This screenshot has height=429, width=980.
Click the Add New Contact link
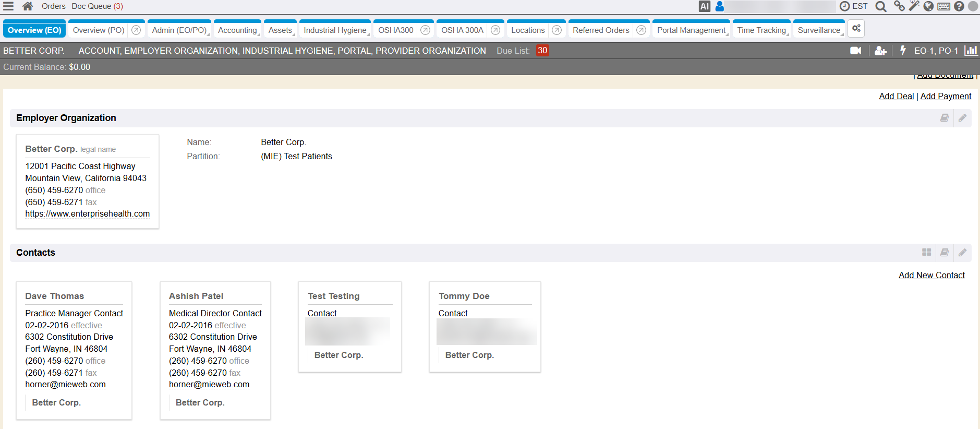pos(931,275)
